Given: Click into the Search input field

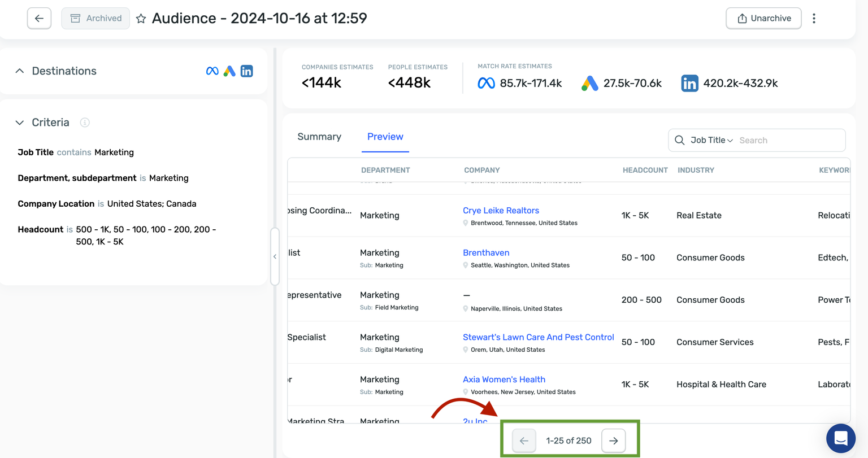Looking at the screenshot, I should click(788, 140).
